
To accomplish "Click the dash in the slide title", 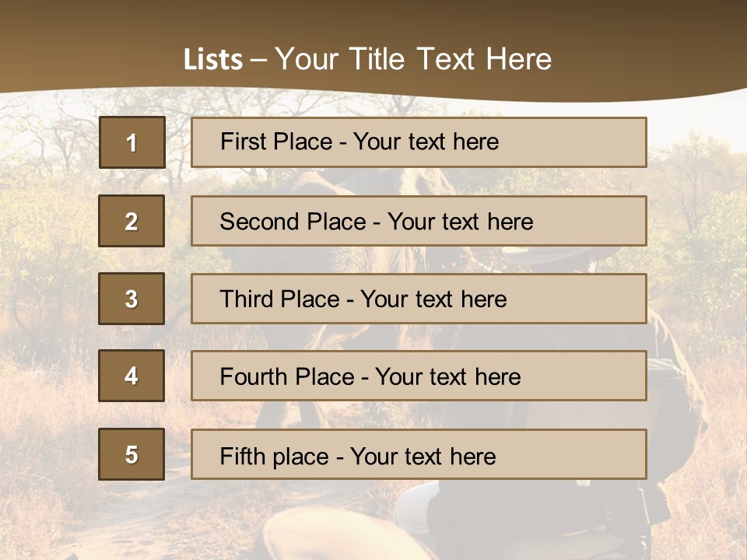I will [x=258, y=59].
